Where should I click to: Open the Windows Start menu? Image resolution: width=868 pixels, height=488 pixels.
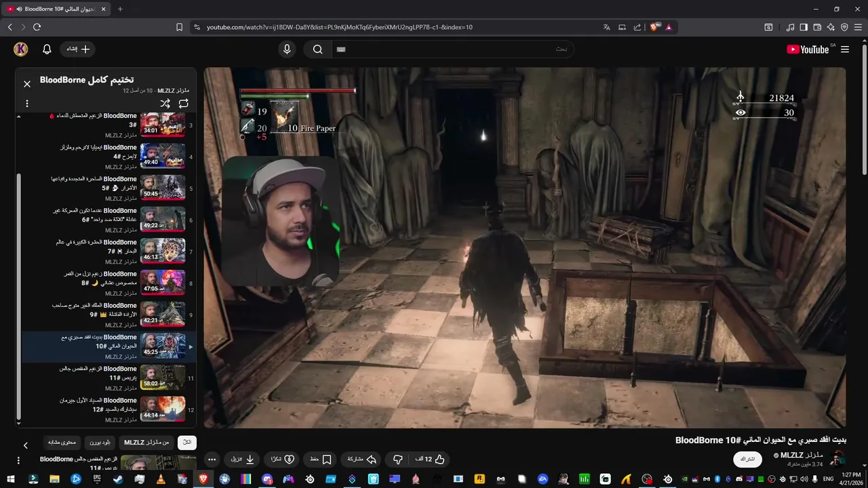tap(11, 479)
